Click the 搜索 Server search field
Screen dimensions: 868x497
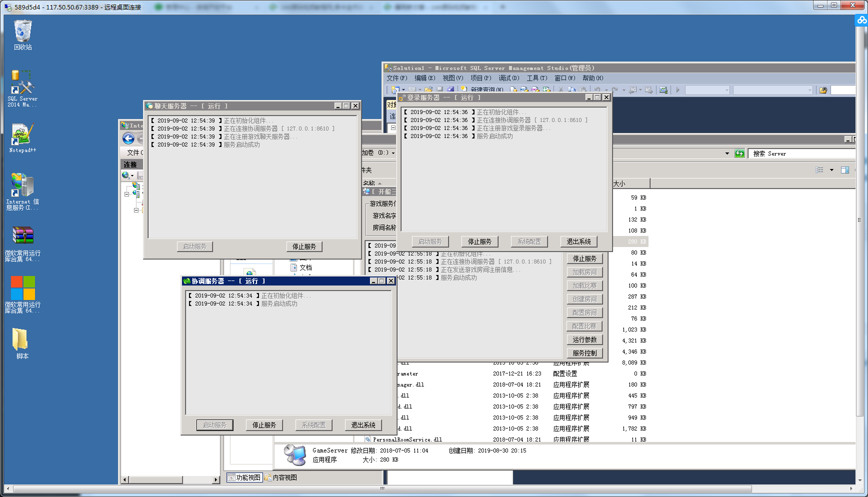pos(800,153)
